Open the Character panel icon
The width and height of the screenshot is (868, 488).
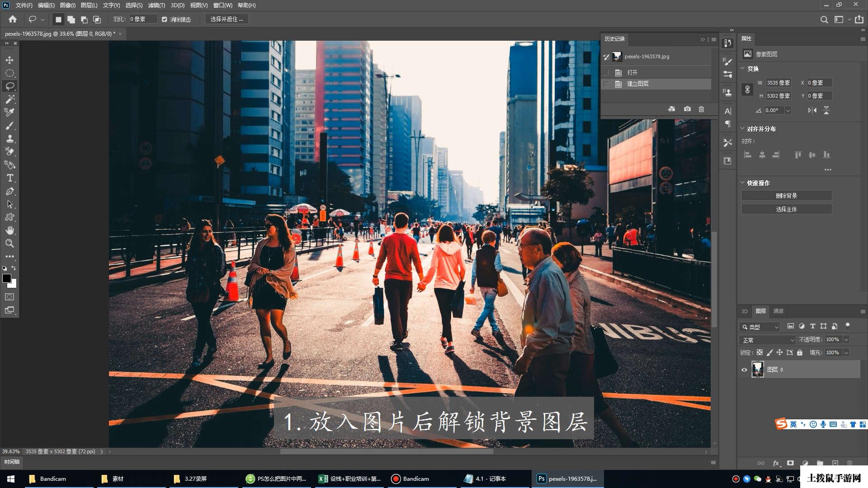pyautogui.click(x=727, y=111)
